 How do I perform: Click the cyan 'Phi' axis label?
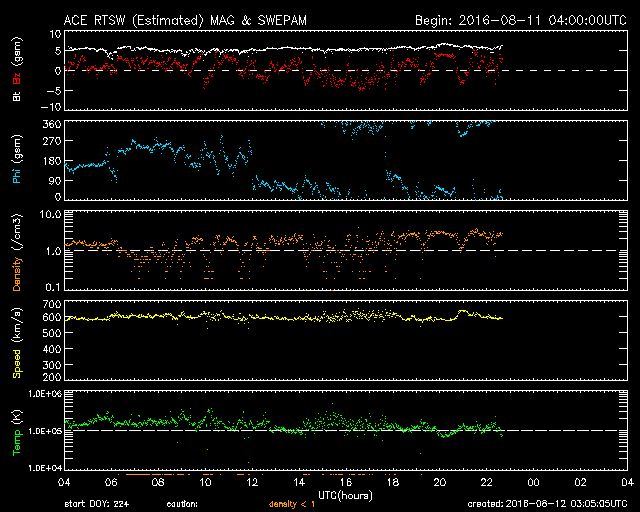click(16, 174)
